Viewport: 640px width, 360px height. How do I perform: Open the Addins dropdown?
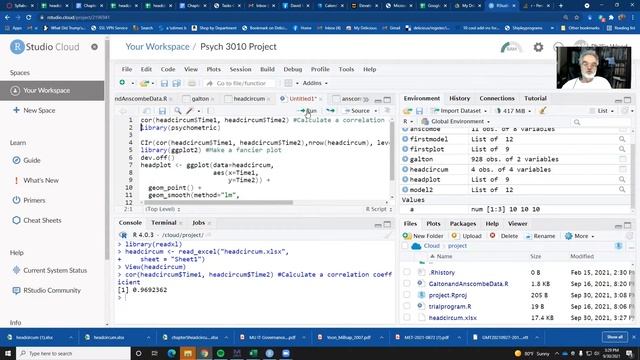[315, 83]
